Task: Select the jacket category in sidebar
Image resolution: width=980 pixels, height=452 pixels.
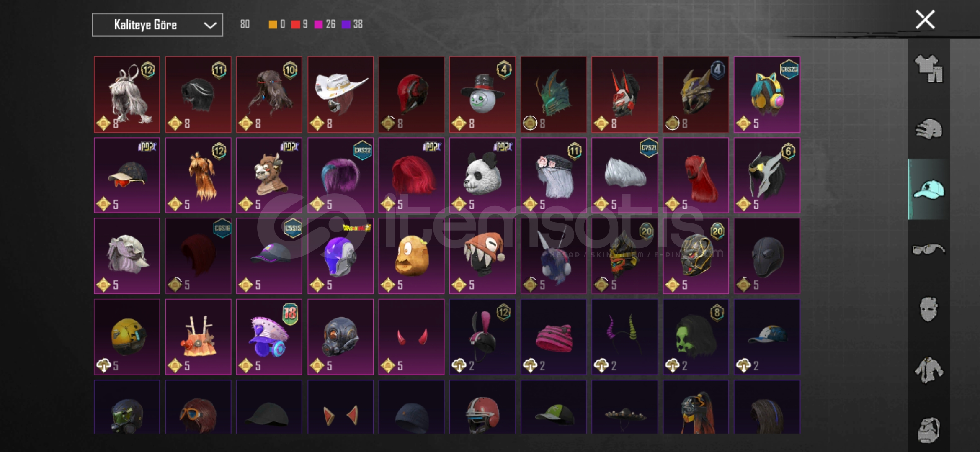Action: point(928,370)
